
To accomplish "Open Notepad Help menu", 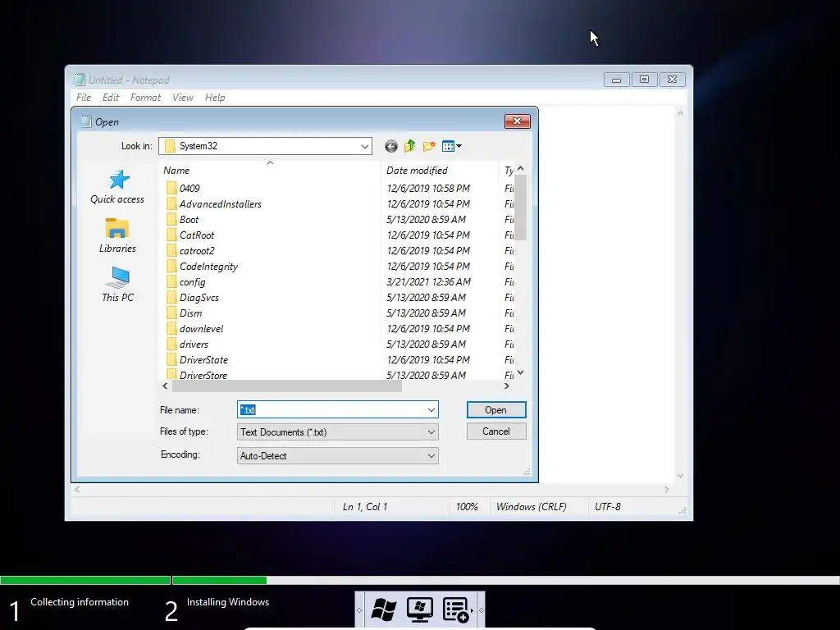I will pos(215,98).
